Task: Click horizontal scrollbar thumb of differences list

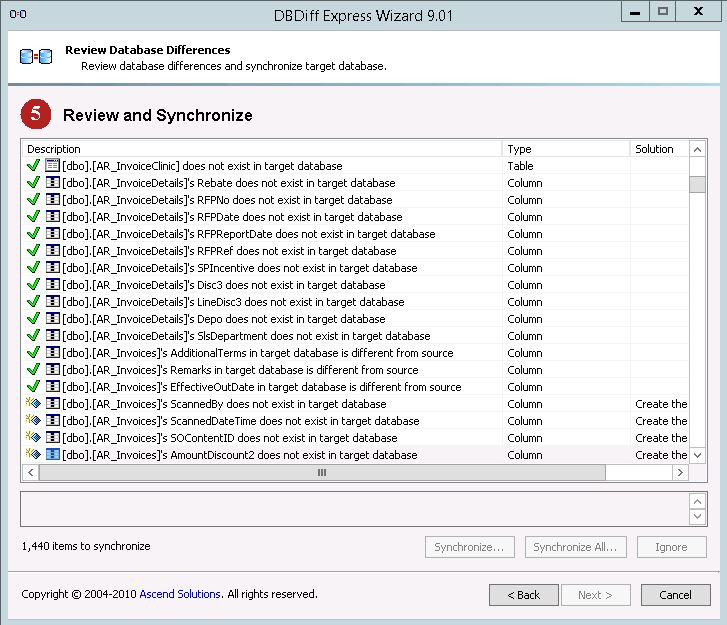Action: [322, 473]
